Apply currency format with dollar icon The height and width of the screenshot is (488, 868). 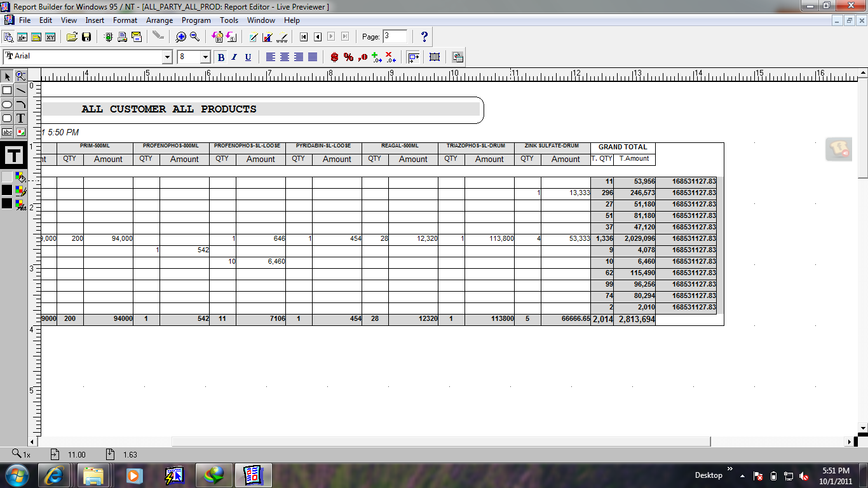click(x=334, y=57)
